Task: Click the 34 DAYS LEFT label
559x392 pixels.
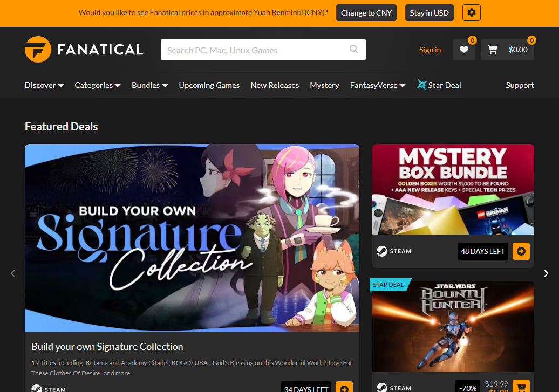Action: (306, 388)
